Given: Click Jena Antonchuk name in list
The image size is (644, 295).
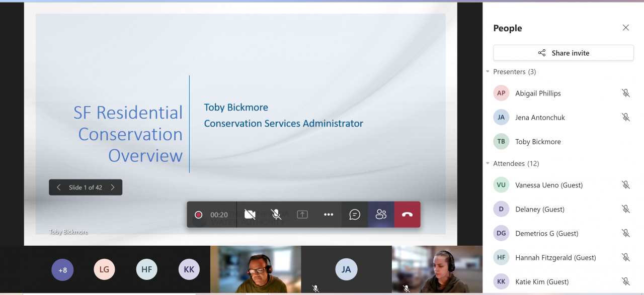Looking at the screenshot, I should pos(540,117).
